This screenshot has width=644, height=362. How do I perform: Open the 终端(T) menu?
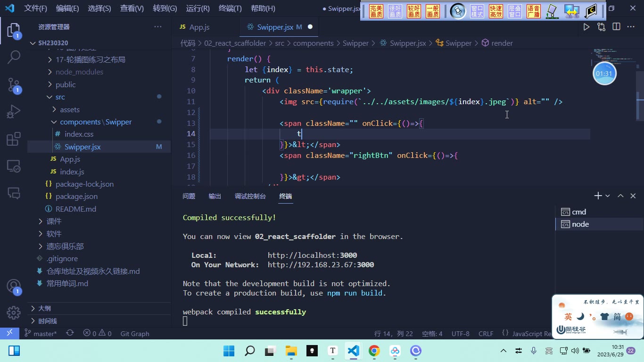[231, 8]
